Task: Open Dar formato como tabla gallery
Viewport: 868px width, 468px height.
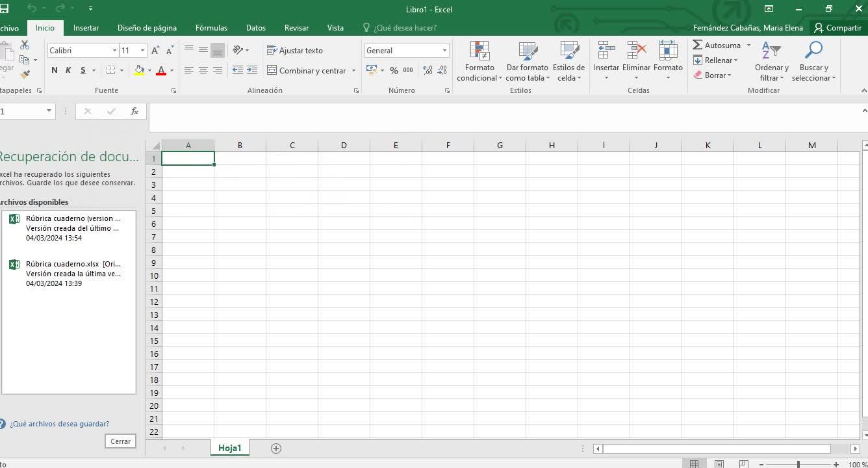Action: (x=528, y=62)
